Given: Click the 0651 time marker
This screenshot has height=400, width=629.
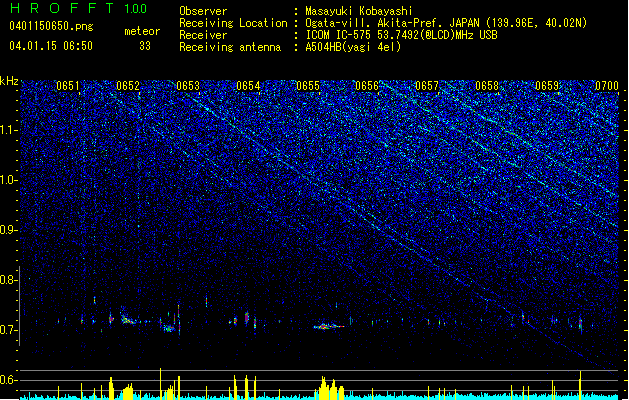Looking at the screenshot, I should coord(68,86).
